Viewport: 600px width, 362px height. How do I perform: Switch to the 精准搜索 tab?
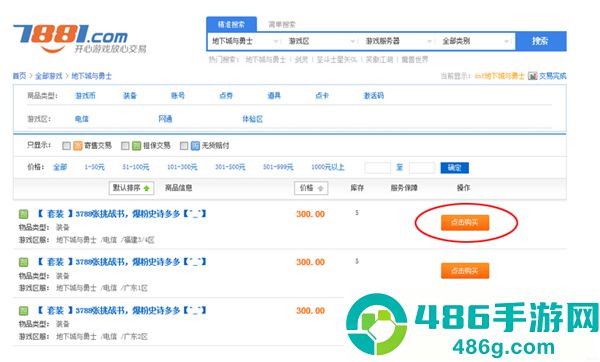coord(231,24)
